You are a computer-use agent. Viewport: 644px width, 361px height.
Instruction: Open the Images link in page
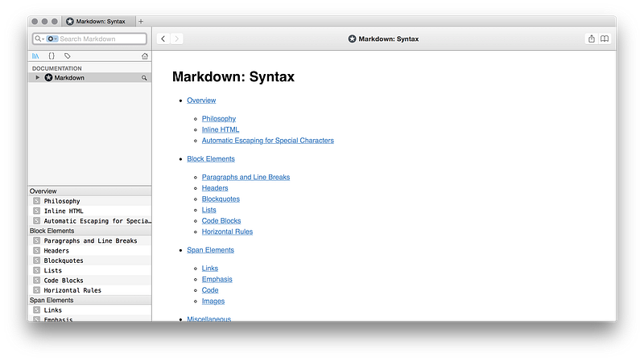(213, 302)
